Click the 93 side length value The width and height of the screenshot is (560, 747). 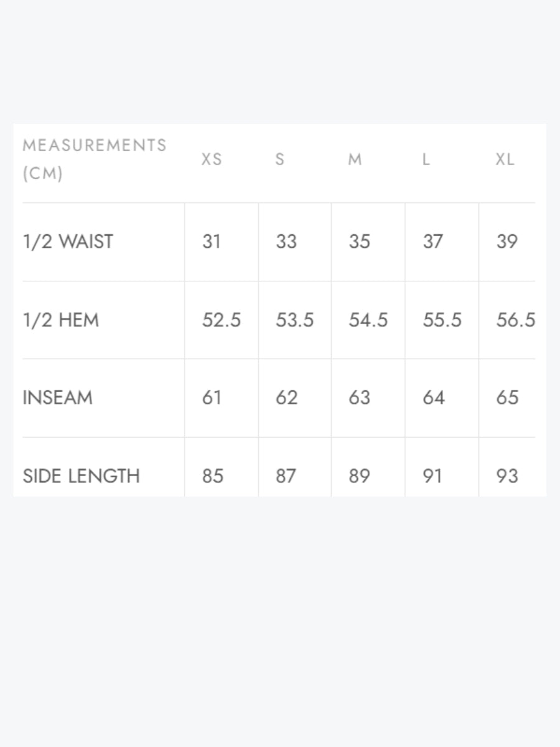point(507,476)
